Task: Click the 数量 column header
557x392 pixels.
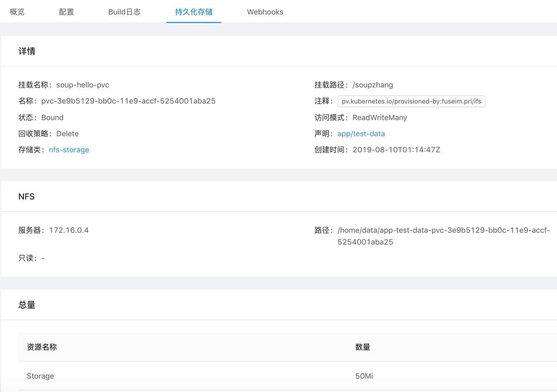Action: coord(363,347)
